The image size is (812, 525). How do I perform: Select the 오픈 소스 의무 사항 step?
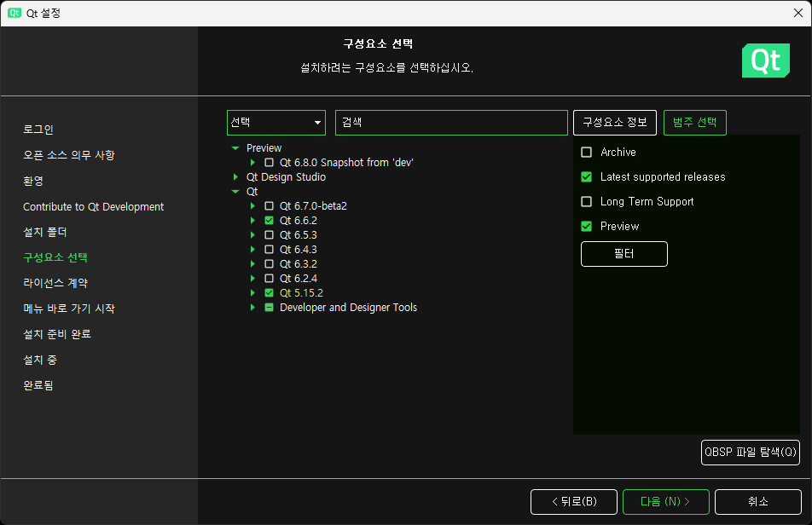coord(69,155)
